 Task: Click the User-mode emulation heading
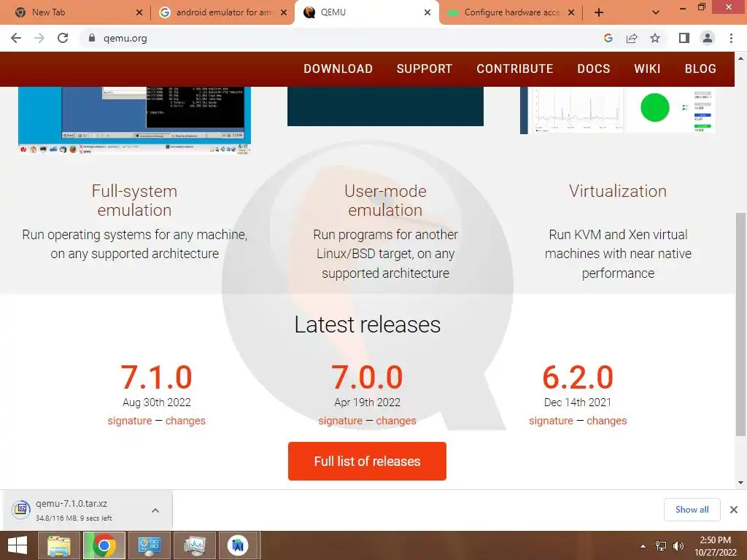(x=385, y=201)
